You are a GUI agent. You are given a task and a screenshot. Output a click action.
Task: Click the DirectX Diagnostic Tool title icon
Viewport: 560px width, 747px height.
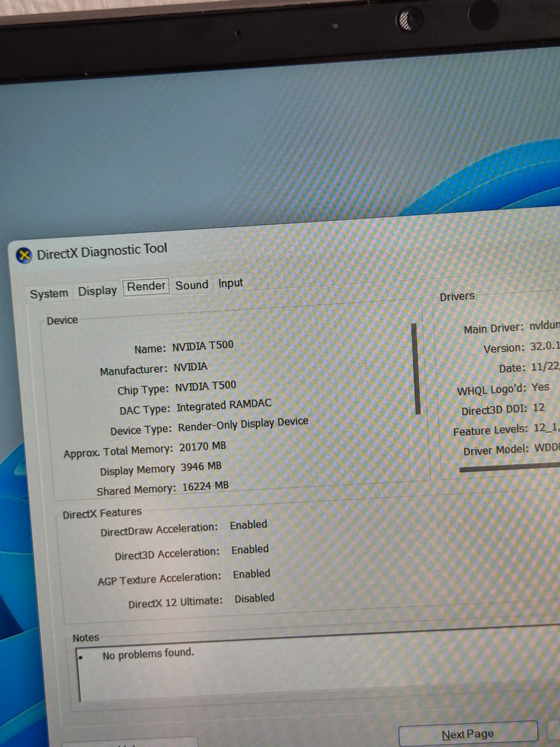pyautogui.click(x=24, y=255)
